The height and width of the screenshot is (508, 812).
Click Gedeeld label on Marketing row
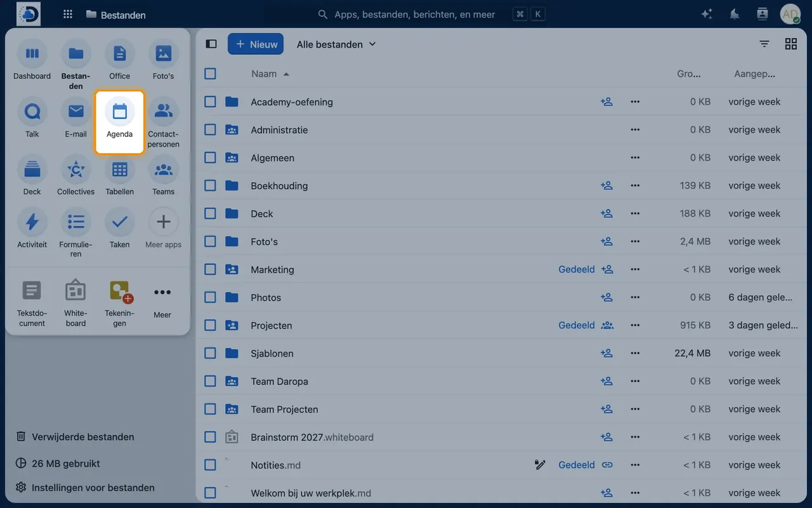pos(577,269)
